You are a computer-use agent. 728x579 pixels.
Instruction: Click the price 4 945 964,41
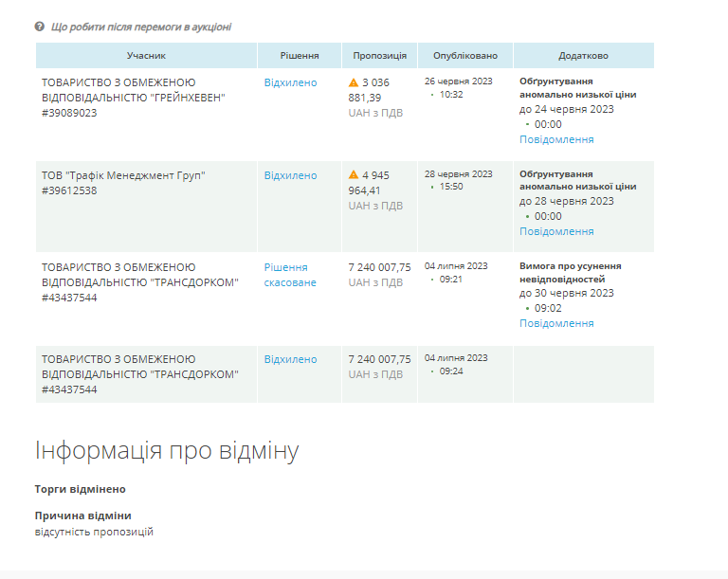[x=369, y=183]
